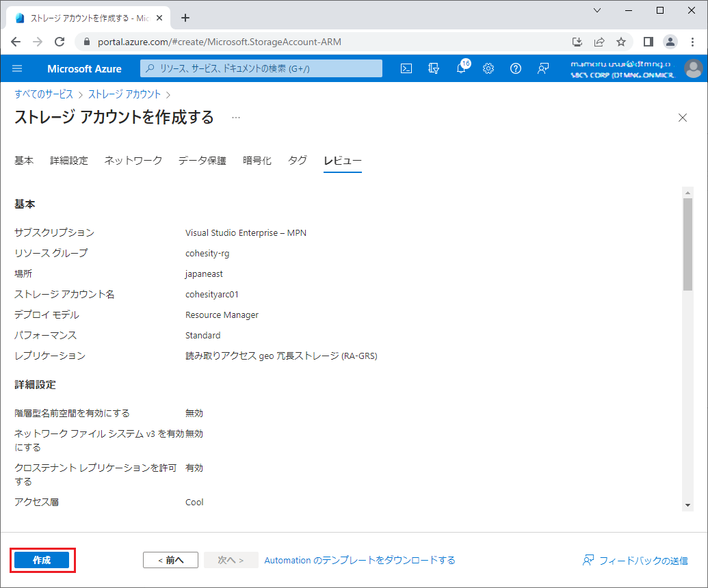Click the 次へ > button
708x588 pixels.
pyautogui.click(x=231, y=560)
